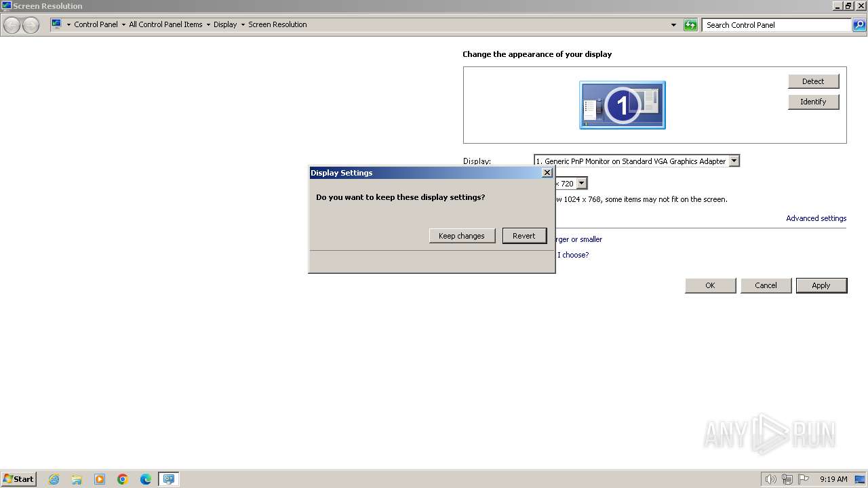Expand dropdown arrow after Control Panel breadcrumb
This screenshot has width=868, height=488.
123,25
